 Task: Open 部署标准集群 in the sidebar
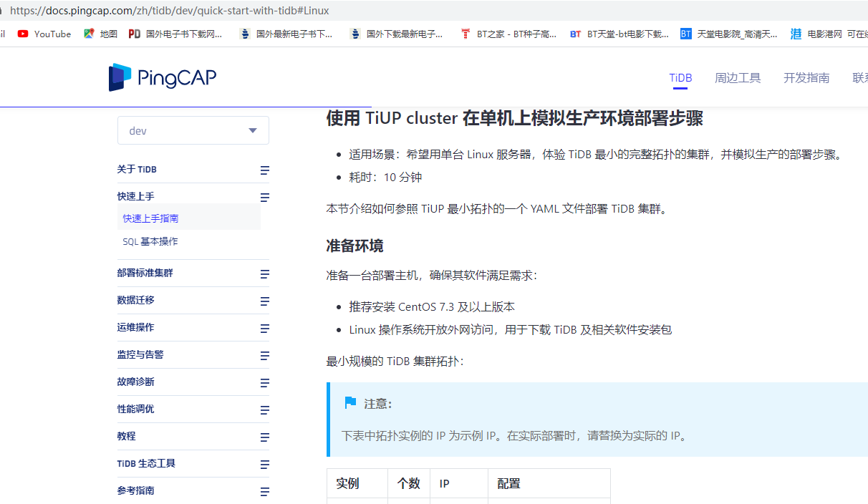pyautogui.click(x=145, y=273)
